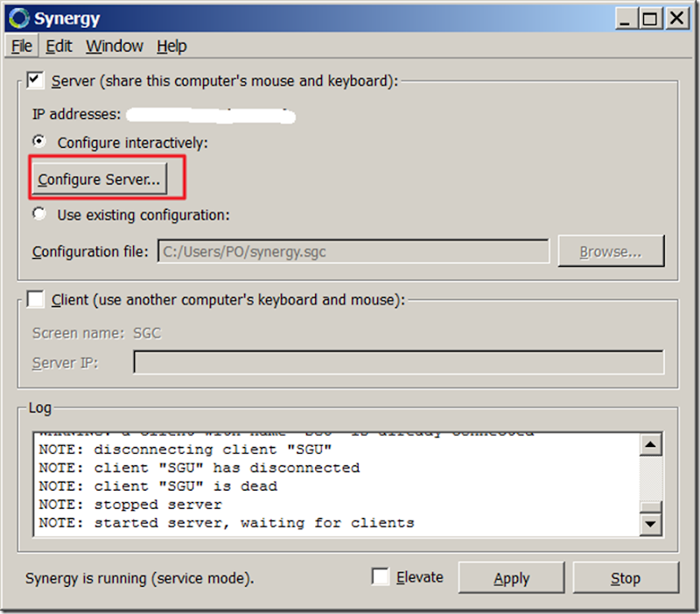This screenshot has height=614, width=700.
Task: Click log line 'NOTE: stopped server'
Action: (130, 504)
